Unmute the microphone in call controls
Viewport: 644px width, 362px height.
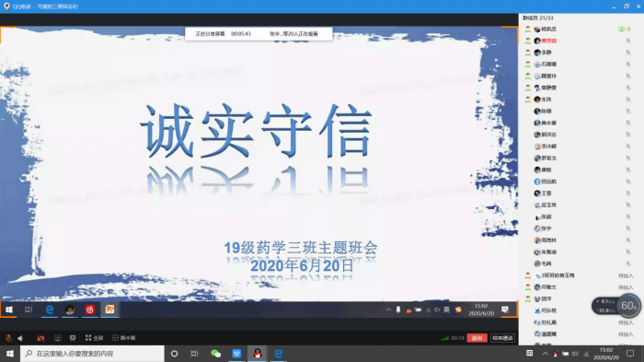tap(8, 338)
